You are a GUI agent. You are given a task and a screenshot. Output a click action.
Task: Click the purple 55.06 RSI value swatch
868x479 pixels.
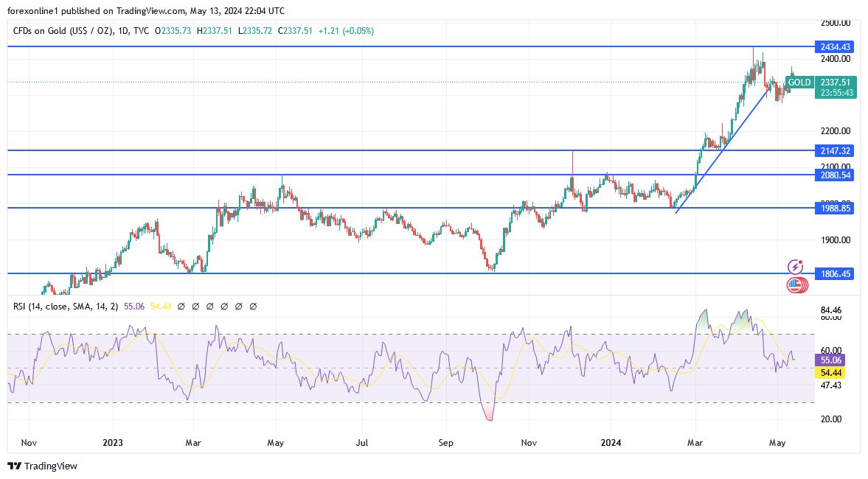[830, 360]
